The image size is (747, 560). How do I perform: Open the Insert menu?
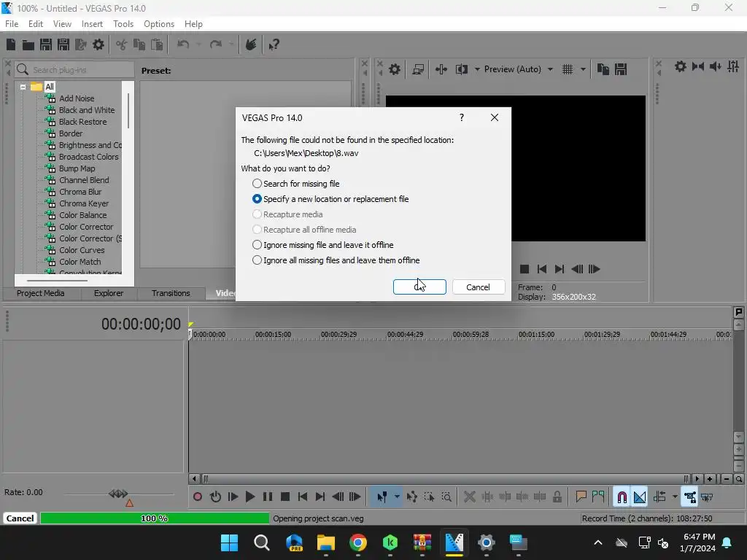click(92, 24)
